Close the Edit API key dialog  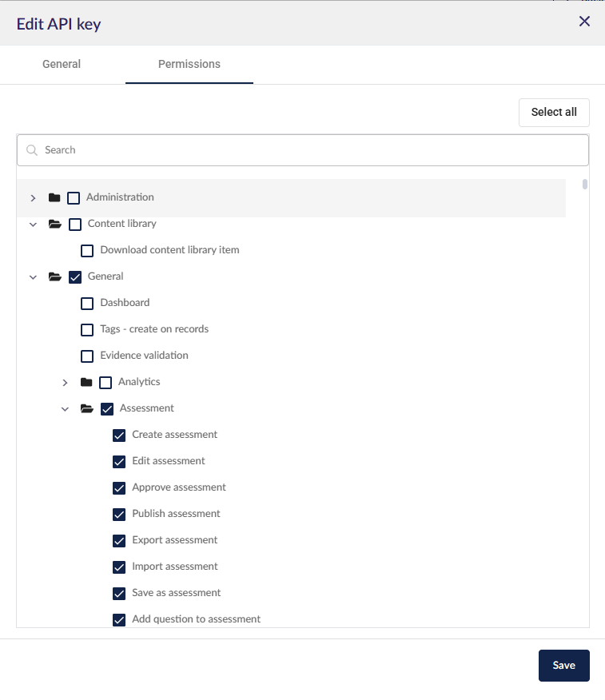coord(584,21)
